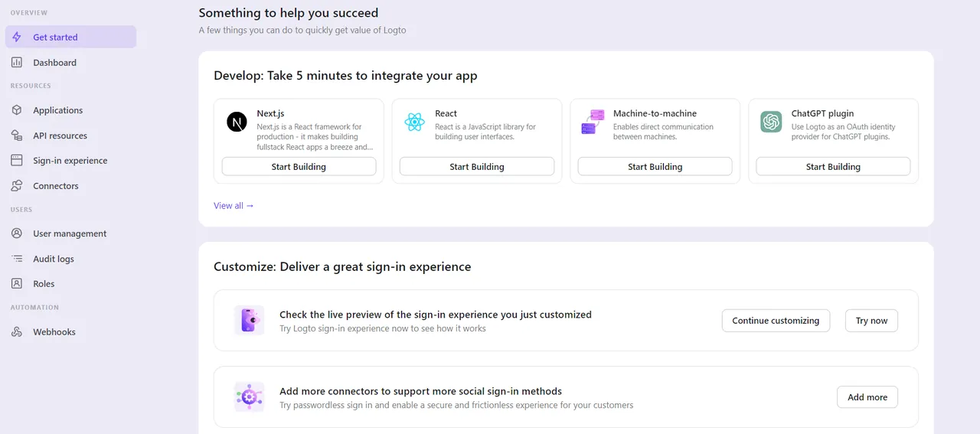Click 'Develop: Take 5 minutes' heading
The width and height of the screenshot is (980, 434).
345,76
